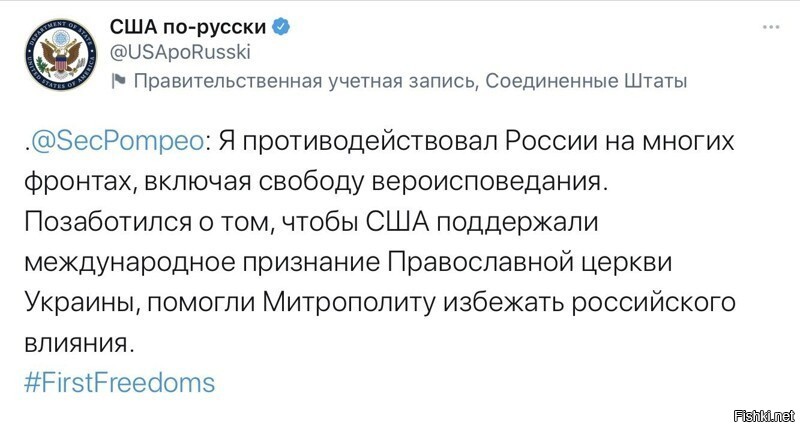The height and width of the screenshot is (428, 800).
Task: Click the Соединенные Штаты country label
Action: pos(585,81)
